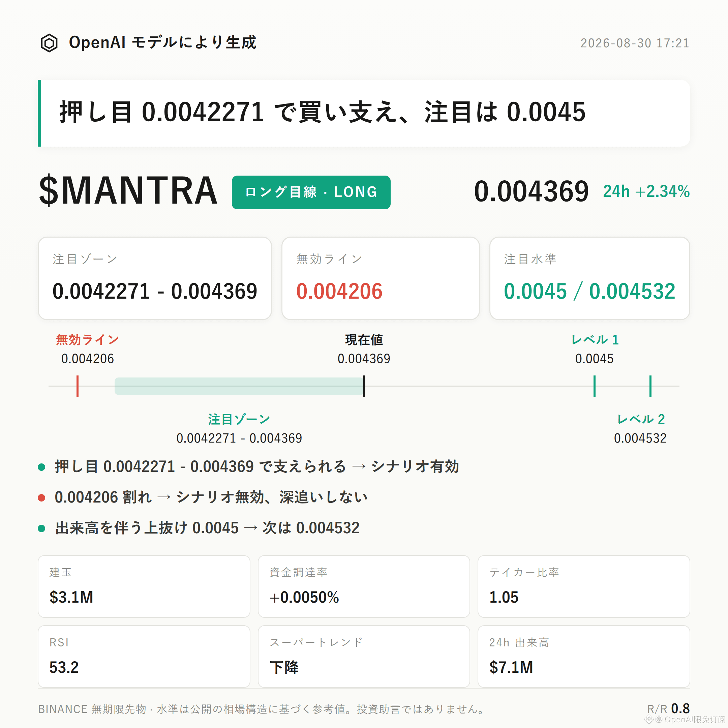Click the '現在値' label above the scale

click(364, 339)
